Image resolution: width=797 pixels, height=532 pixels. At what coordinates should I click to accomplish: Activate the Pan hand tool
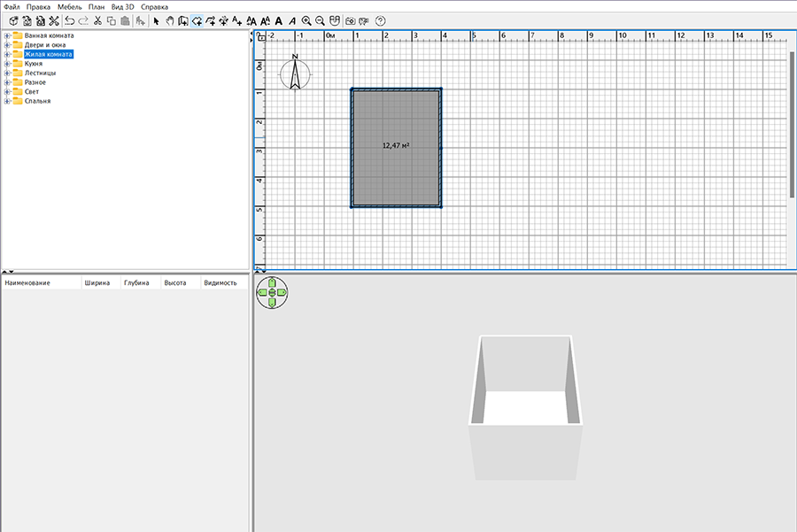click(x=170, y=21)
